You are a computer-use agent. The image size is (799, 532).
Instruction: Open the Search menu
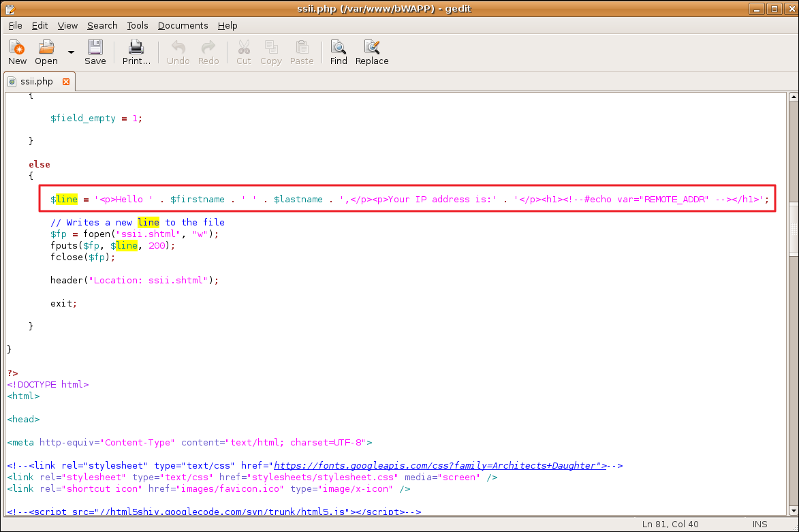[102, 25]
